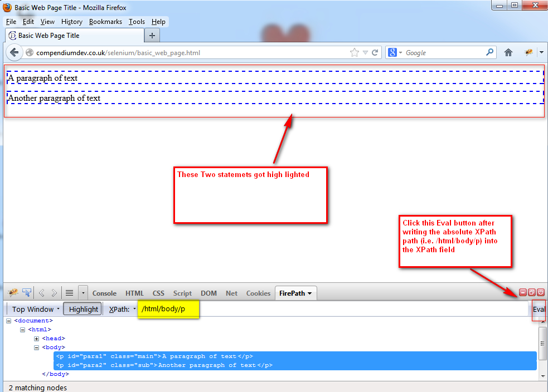Click the Firebug icon in the navigation toolbar
The height and width of the screenshot is (392, 548).
coord(528,52)
